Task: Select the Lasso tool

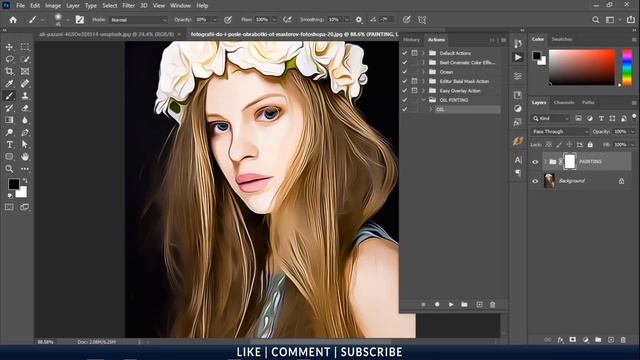Action: (9, 60)
